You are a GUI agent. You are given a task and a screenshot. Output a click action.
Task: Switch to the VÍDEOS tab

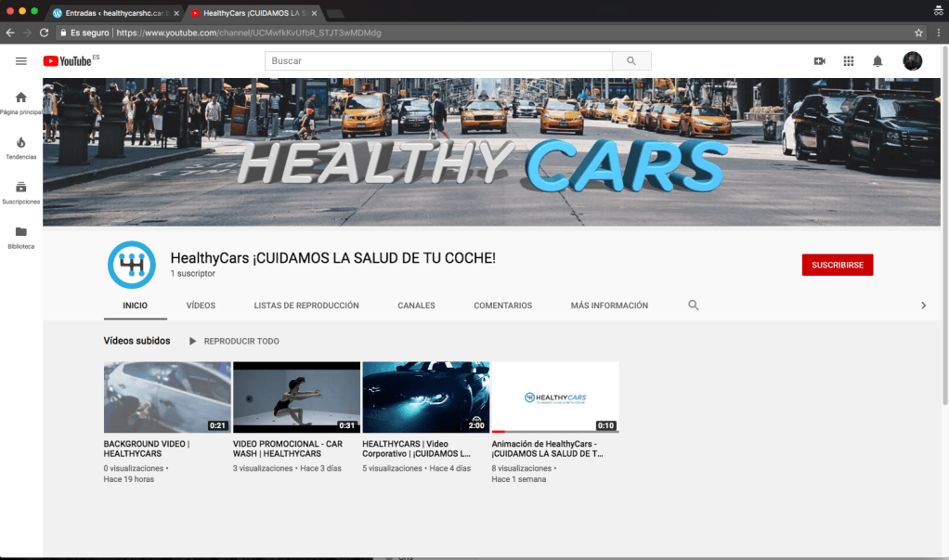(x=201, y=306)
